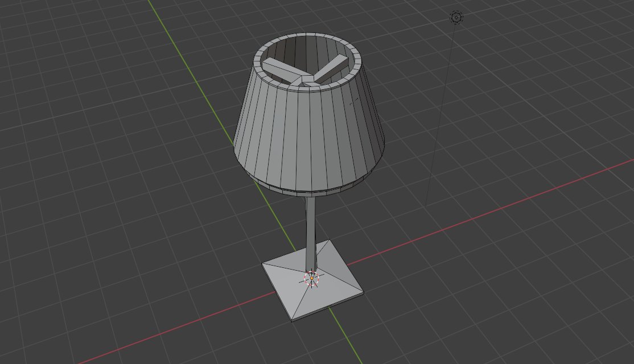Viewport: 634px width, 364px height.
Task: Click the orange origin point at 3D cursor
Action: 312,278
